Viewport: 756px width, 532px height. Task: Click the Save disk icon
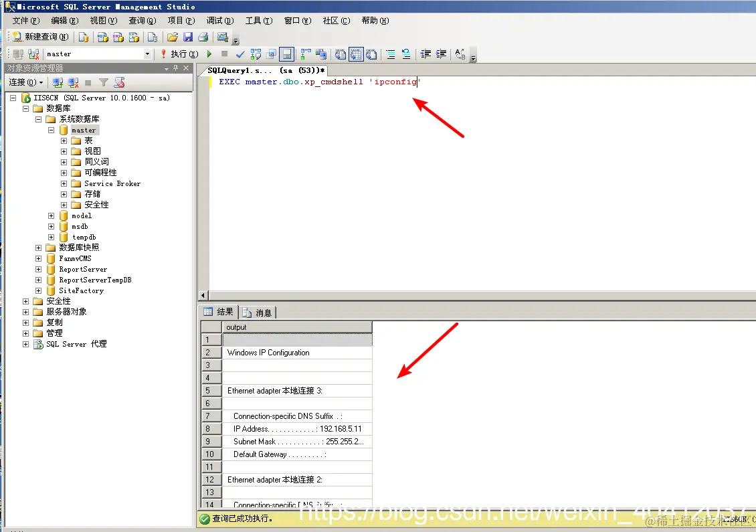[x=188, y=37]
